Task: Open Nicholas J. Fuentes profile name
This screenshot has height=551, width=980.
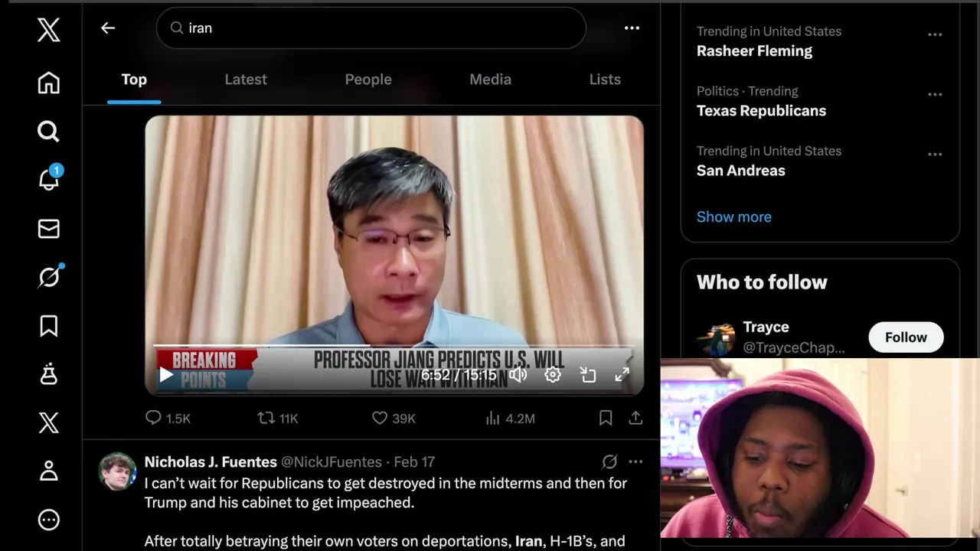Action: coord(211,462)
